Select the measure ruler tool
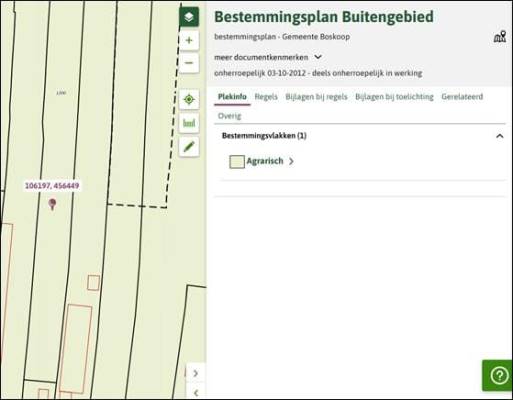The width and height of the screenshot is (513, 400). coord(189,123)
